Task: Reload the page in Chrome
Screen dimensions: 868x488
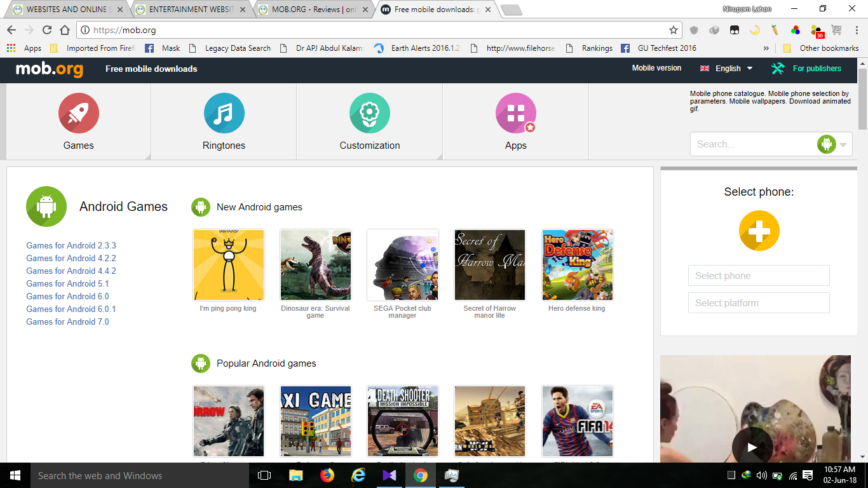Action: click(x=47, y=30)
